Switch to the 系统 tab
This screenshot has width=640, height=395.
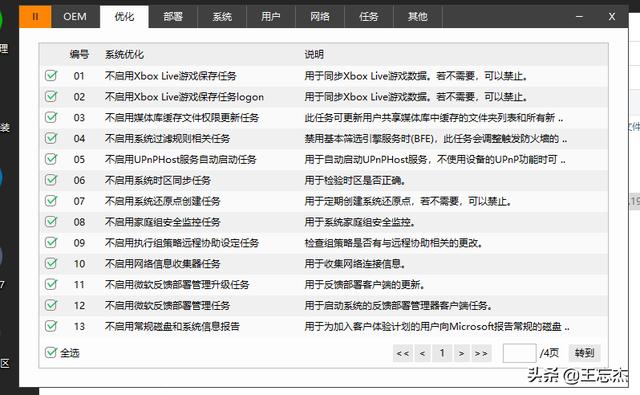click(x=222, y=17)
